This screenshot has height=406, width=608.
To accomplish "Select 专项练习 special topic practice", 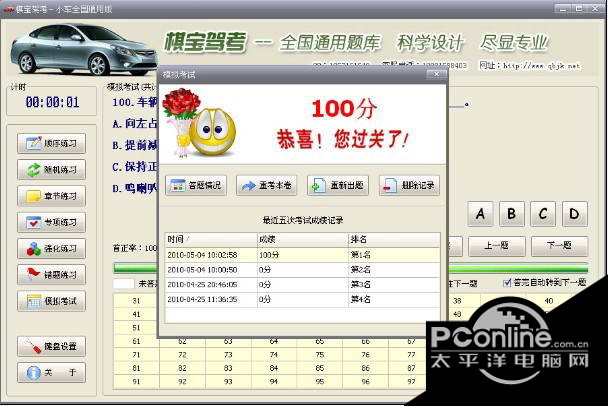I will pos(52,222).
